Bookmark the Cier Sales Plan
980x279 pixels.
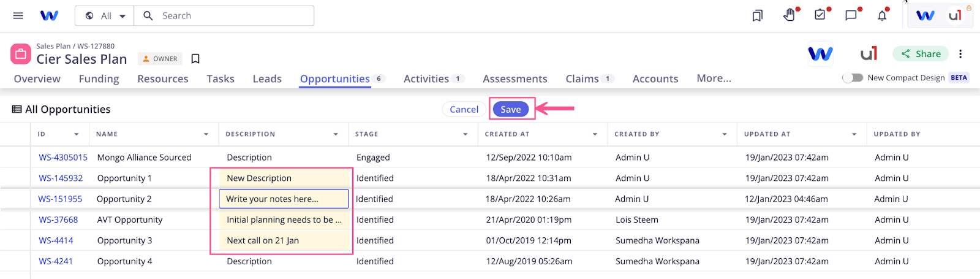[x=195, y=59]
